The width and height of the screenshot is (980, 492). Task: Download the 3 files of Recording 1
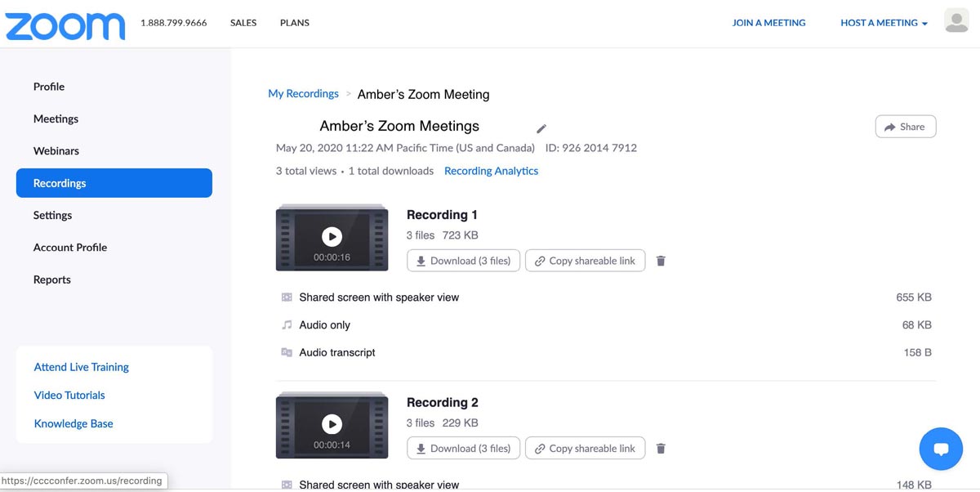click(463, 260)
